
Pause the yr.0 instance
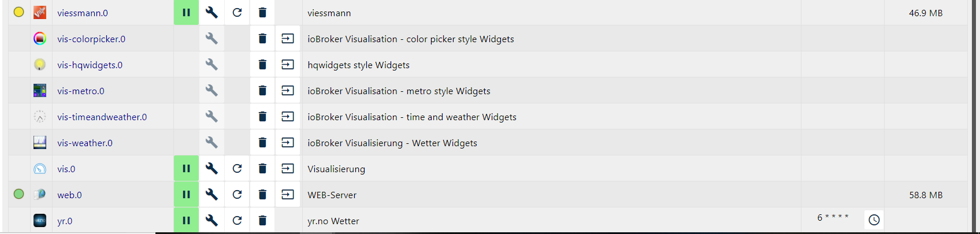[186, 220]
